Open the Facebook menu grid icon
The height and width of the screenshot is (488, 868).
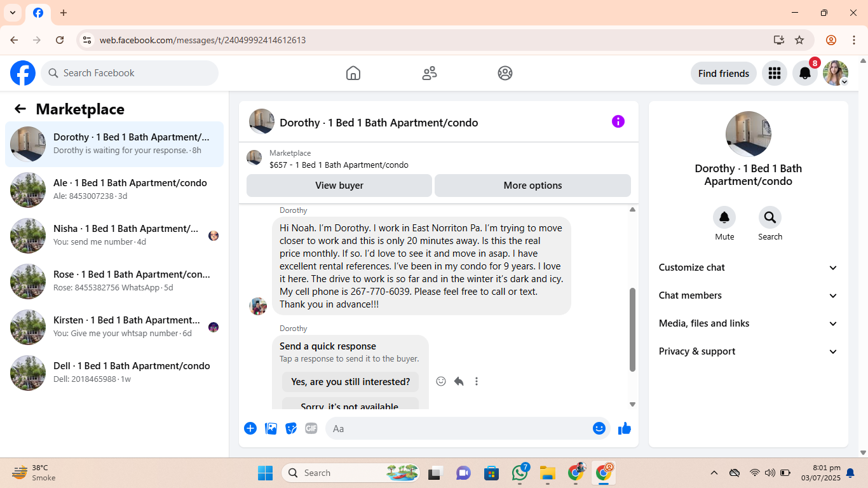[x=774, y=73]
